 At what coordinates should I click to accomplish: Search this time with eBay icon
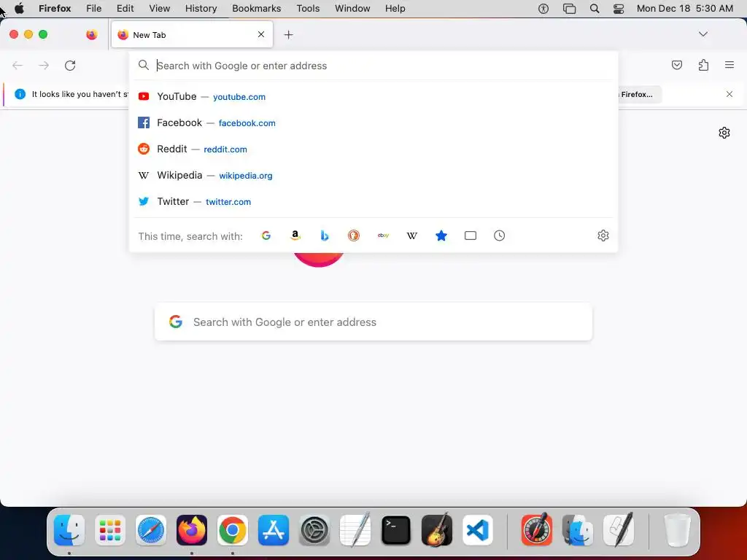click(x=383, y=236)
